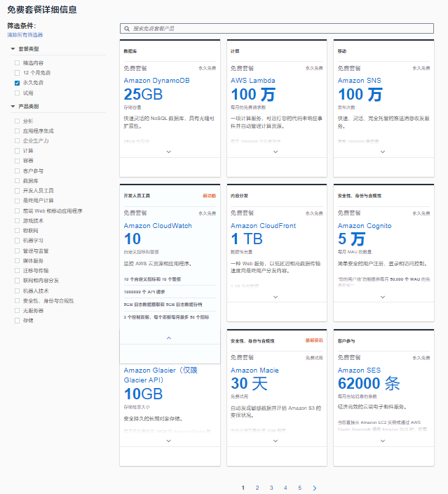This screenshot has height=494, width=448.
Task: Expand the Amazon CloudFront card details
Action: click(276, 297)
